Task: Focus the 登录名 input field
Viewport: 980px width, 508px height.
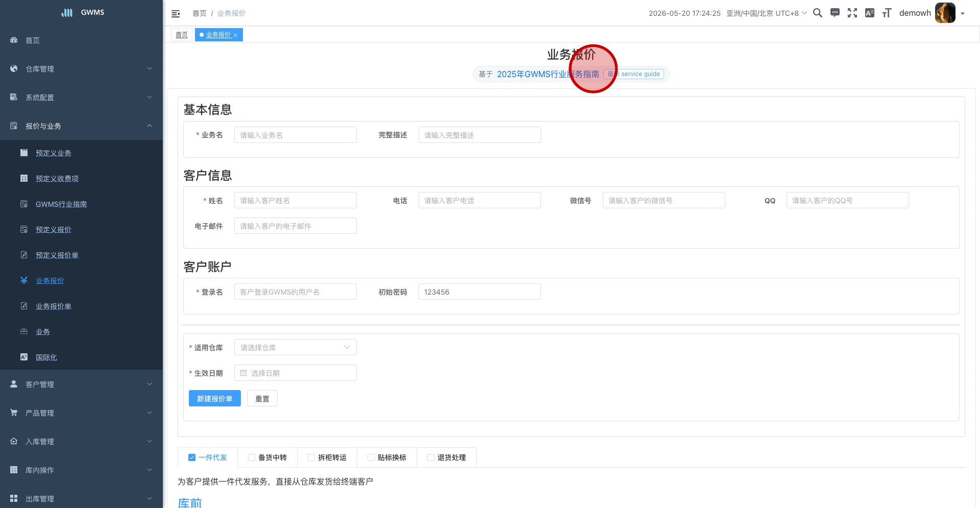Action: point(295,292)
